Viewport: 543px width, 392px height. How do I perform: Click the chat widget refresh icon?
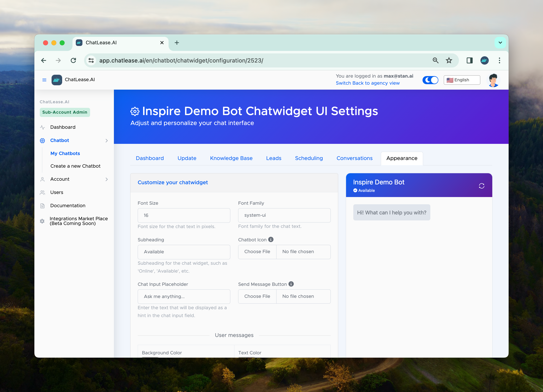tap(481, 186)
